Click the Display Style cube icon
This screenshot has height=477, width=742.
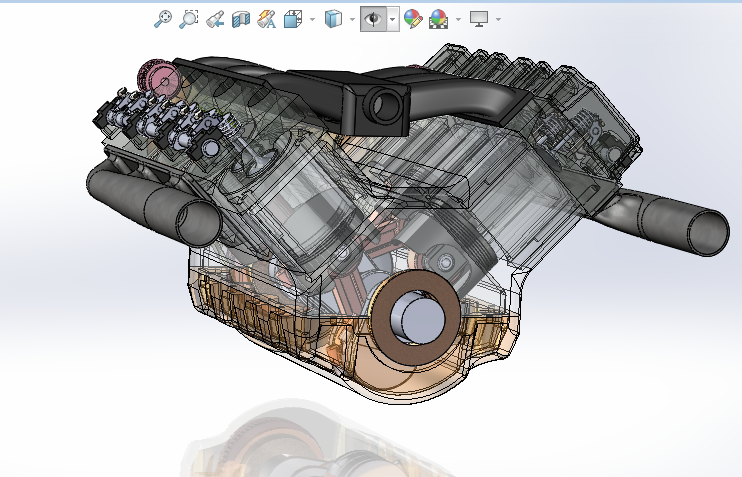[x=333, y=19]
